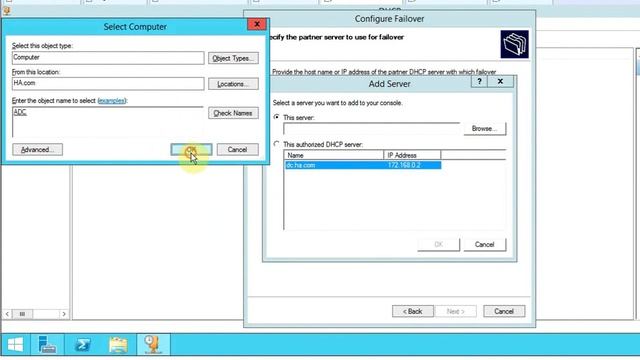Go Back in Configure Failover wizard
Viewport: 640px width, 360px height.
(413, 311)
